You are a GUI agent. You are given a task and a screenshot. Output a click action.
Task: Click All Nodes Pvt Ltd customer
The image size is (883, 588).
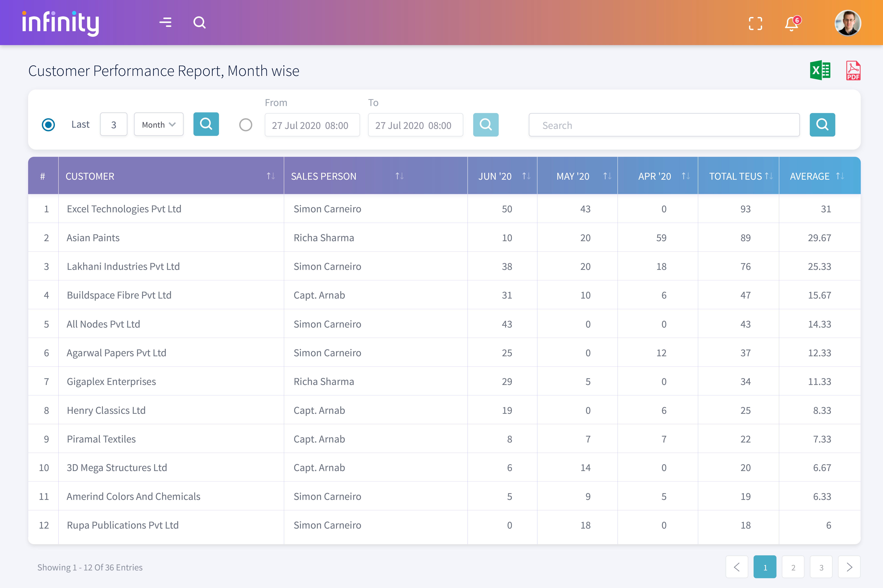[x=103, y=324]
